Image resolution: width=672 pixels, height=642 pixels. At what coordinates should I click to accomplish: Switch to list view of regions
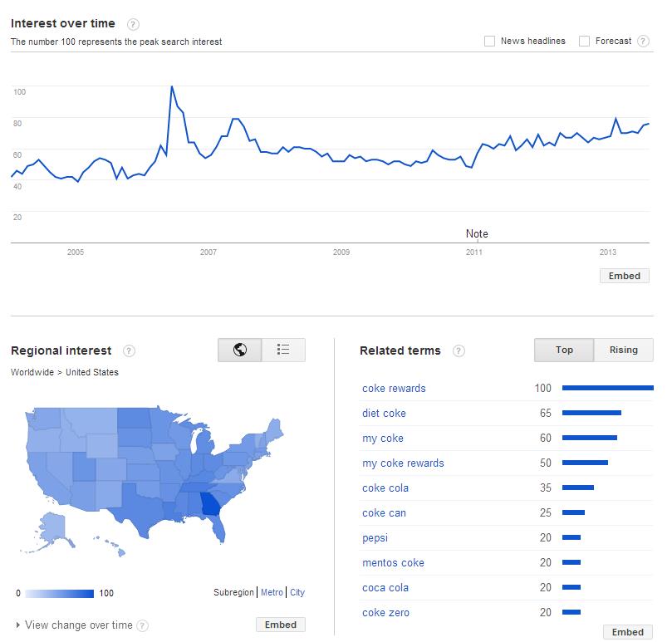click(x=283, y=350)
